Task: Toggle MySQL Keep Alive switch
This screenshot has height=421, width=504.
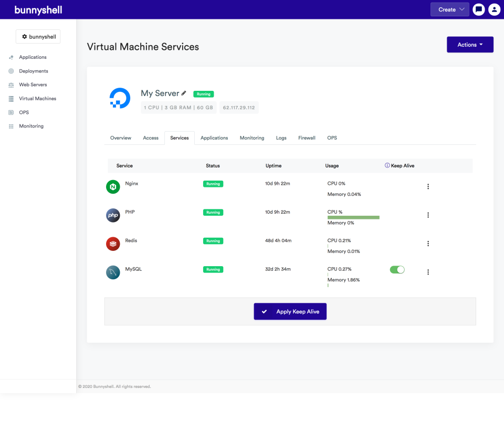Action: pos(397,270)
